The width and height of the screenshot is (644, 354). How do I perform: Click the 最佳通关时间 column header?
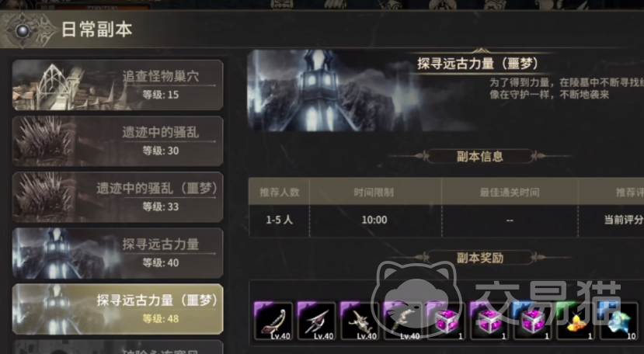pyautogui.click(x=510, y=193)
